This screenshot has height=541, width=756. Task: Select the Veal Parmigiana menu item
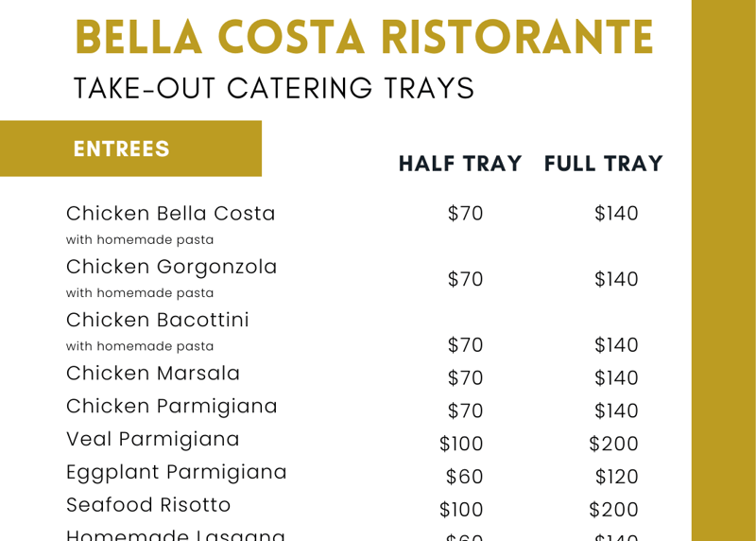[x=153, y=440]
